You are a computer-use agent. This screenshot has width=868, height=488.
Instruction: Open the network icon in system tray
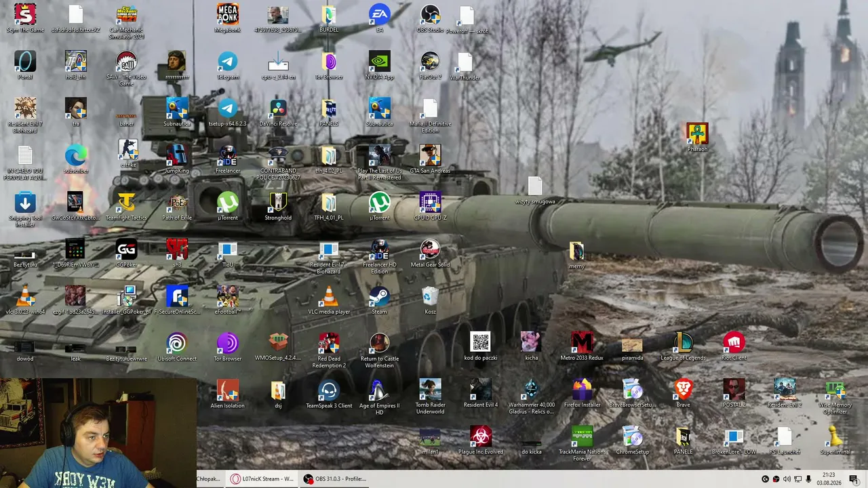797,479
